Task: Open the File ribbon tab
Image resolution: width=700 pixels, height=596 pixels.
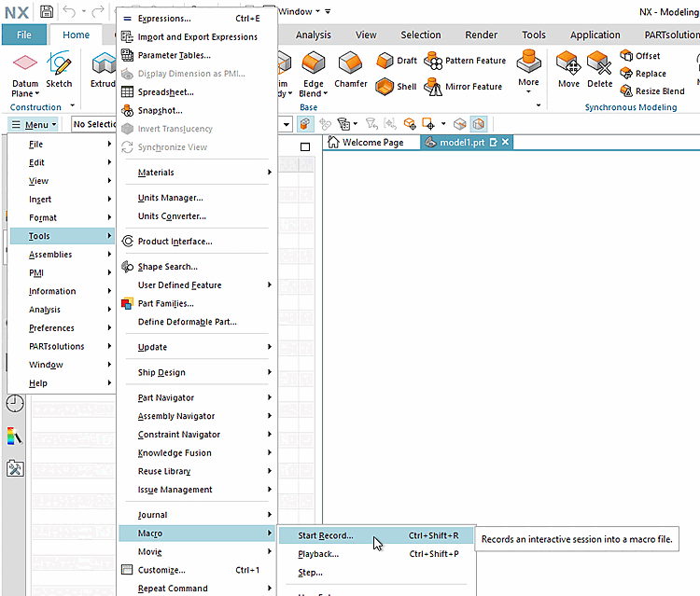Action: pyautogui.click(x=24, y=35)
